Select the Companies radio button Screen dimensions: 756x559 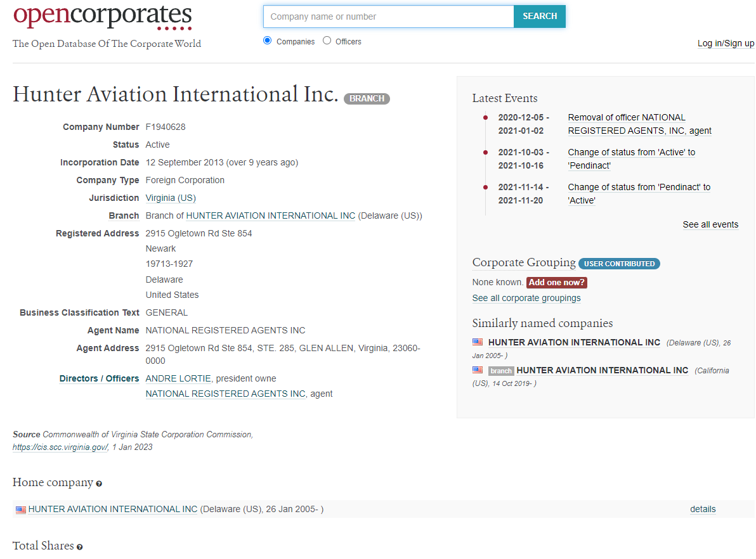[x=267, y=41]
